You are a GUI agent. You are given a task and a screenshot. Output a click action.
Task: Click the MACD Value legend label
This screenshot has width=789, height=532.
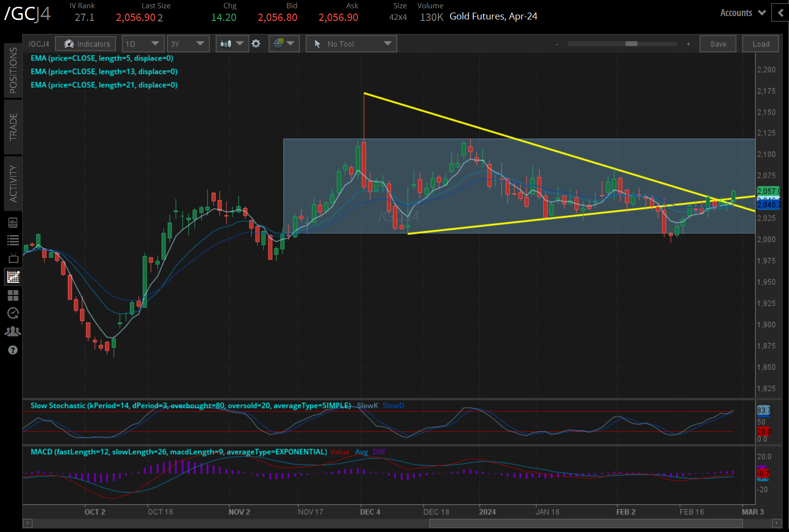click(x=340, y=452)
